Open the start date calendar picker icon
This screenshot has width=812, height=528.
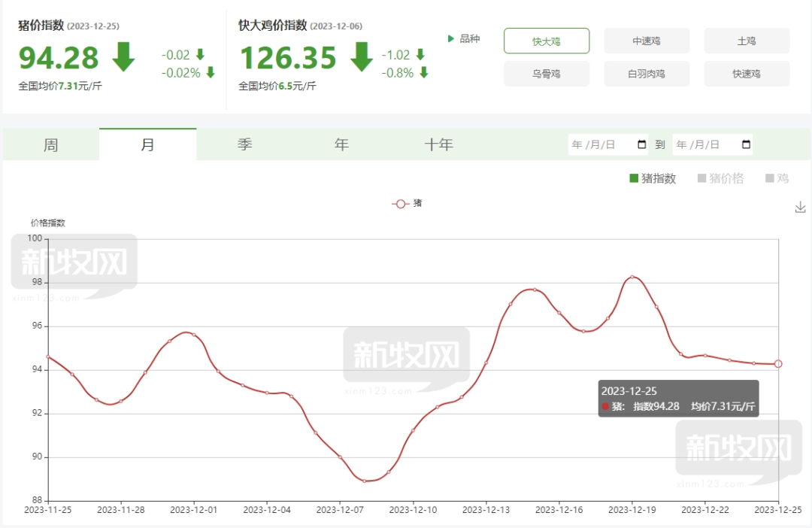pyautogui.click(x=641, y=144)
